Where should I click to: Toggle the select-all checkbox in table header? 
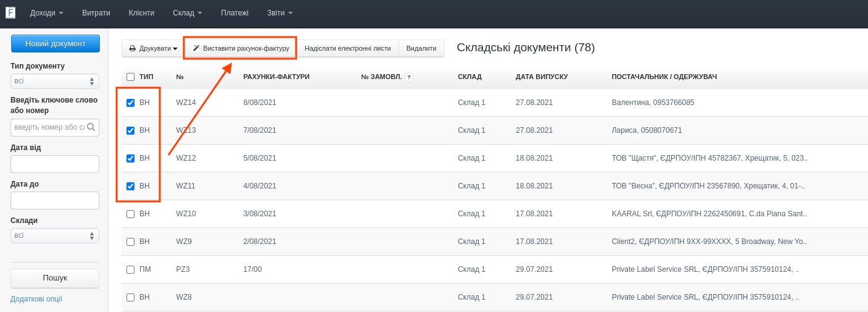click(x=130, y=77)
